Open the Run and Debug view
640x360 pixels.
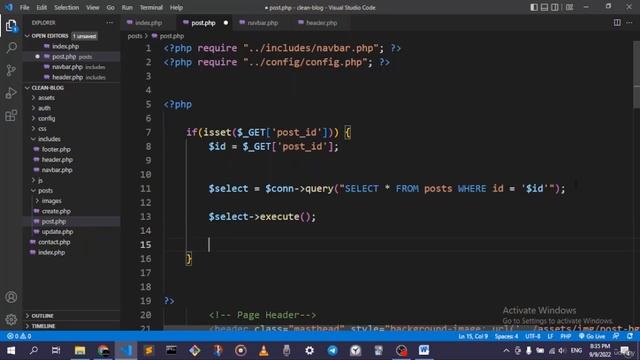tap(11, 93)
